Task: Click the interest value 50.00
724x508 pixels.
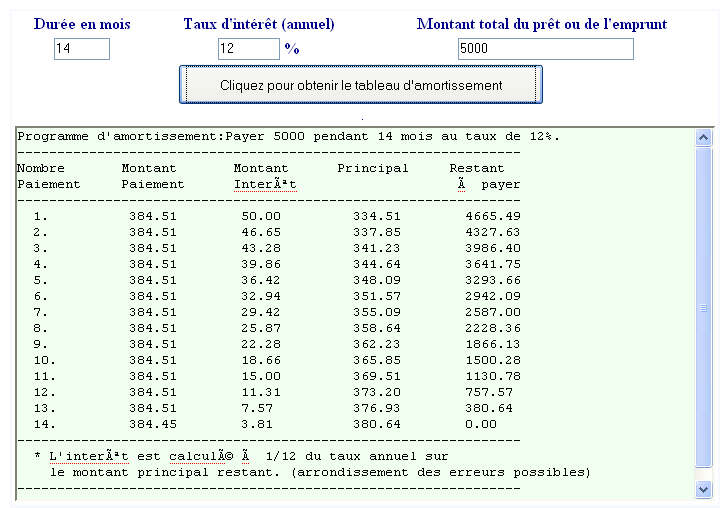Action: pyautogui.click(x=261, y=216)
